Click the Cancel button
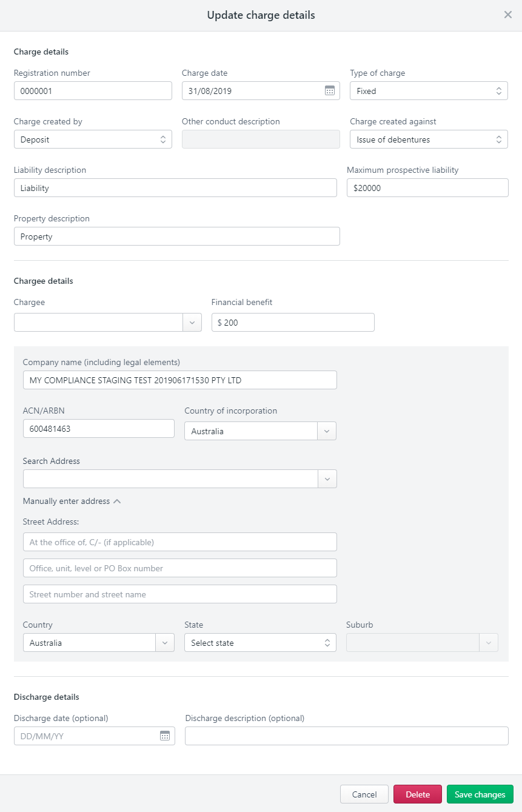Viewport: 522px width, 812px height. [x=364, y=794]
